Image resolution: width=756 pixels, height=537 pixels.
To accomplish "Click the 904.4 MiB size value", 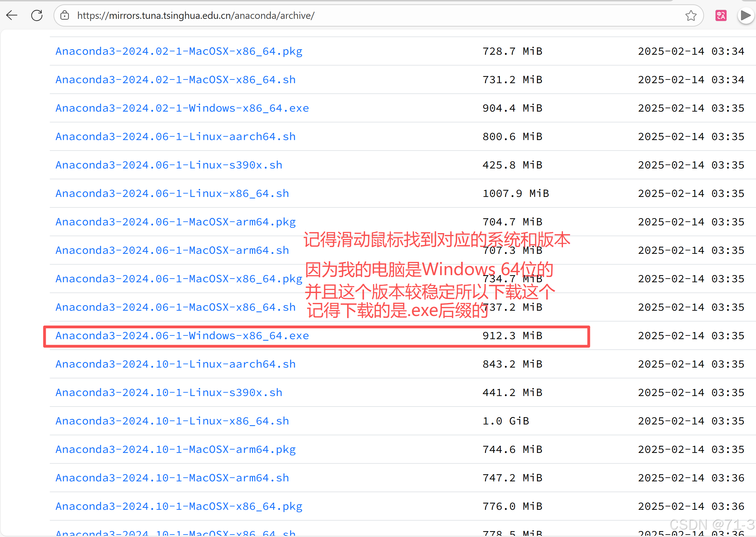I will click(513, 108).
